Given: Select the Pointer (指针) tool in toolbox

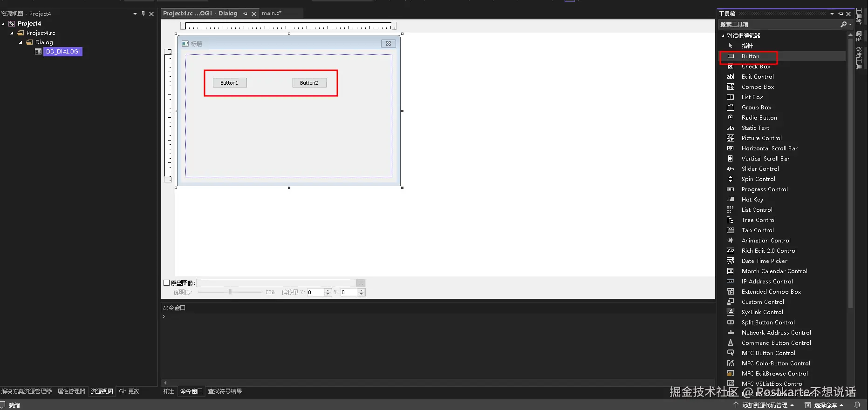Looking at the screenshot, I should (731, 46).
